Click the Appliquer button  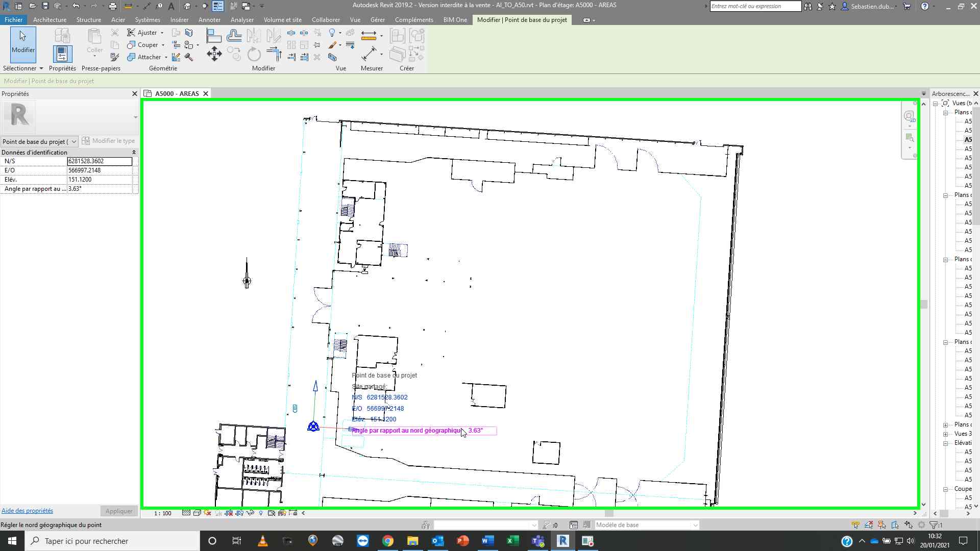[119, 511]
